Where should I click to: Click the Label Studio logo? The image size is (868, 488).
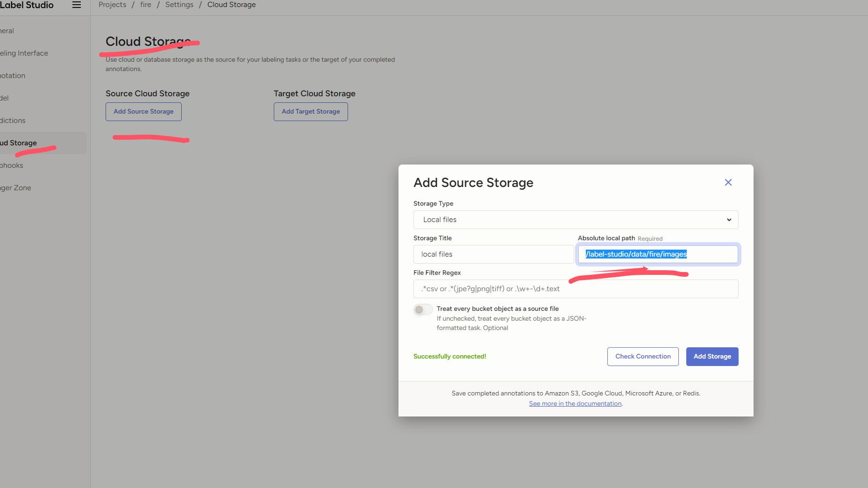(27, 5)
